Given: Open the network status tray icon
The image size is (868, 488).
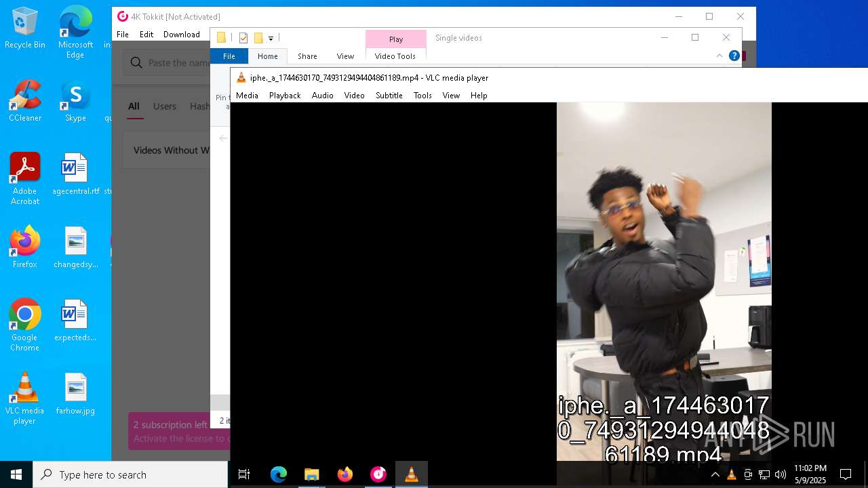Looking at the screenshot, I should [764, 474].
